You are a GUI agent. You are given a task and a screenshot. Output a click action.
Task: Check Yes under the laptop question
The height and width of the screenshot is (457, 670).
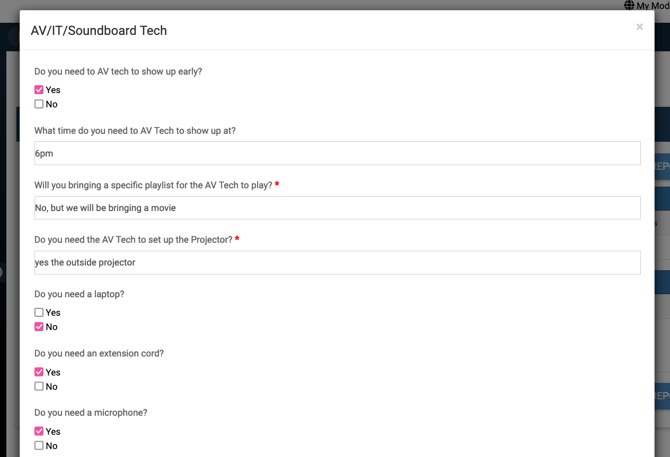click(x=39, y=313)
